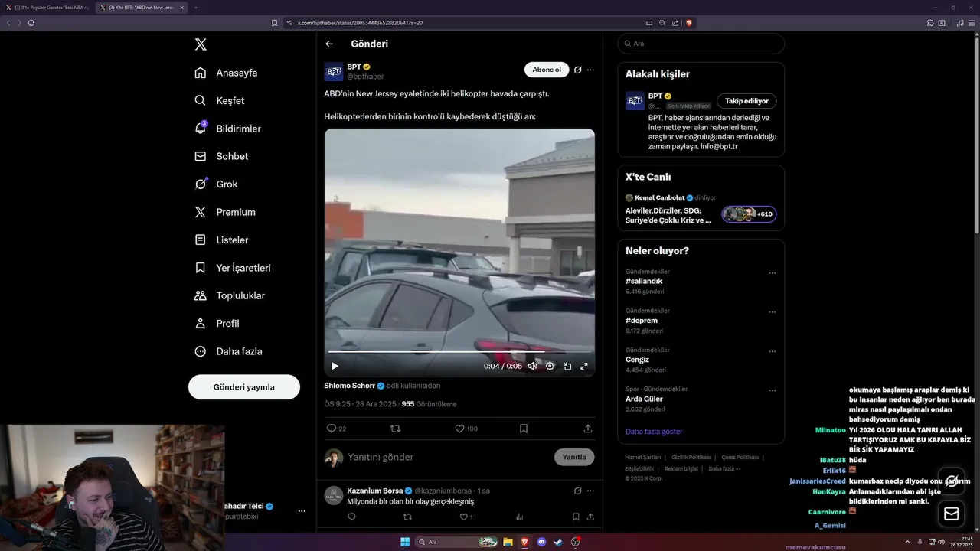Click the Gönderi yayınla button
The image size is (980, 551).
244,386
